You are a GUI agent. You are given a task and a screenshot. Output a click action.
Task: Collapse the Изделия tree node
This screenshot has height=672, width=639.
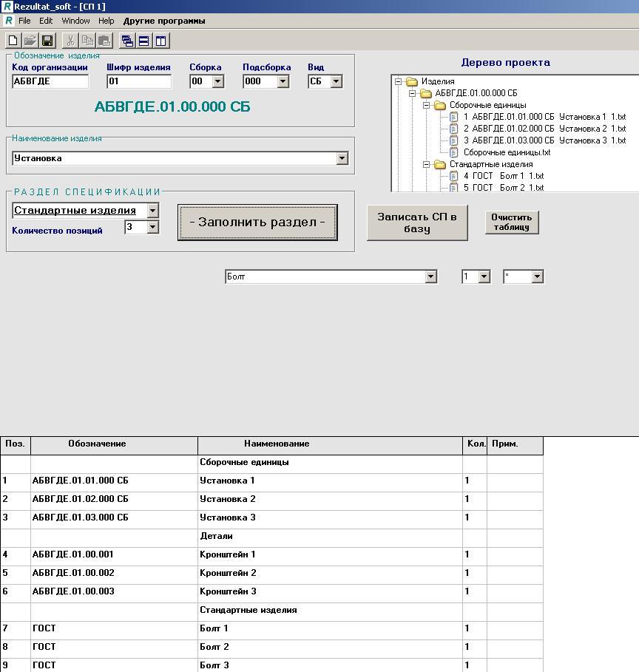click(x=399, y=81)
